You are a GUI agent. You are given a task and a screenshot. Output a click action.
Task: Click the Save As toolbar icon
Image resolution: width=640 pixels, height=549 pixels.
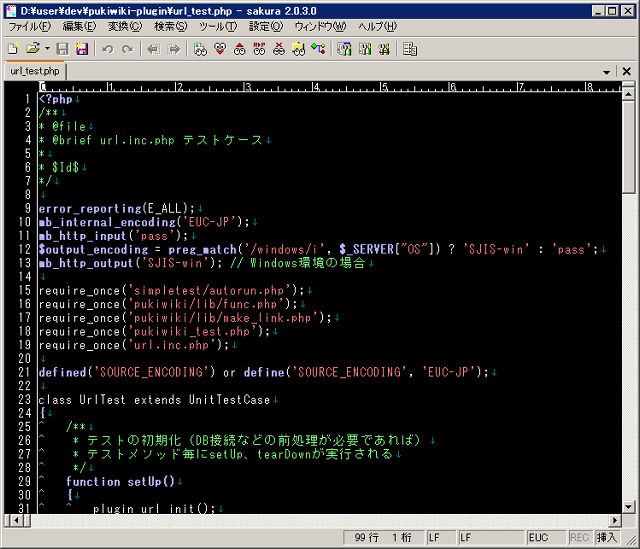point(81,48)
